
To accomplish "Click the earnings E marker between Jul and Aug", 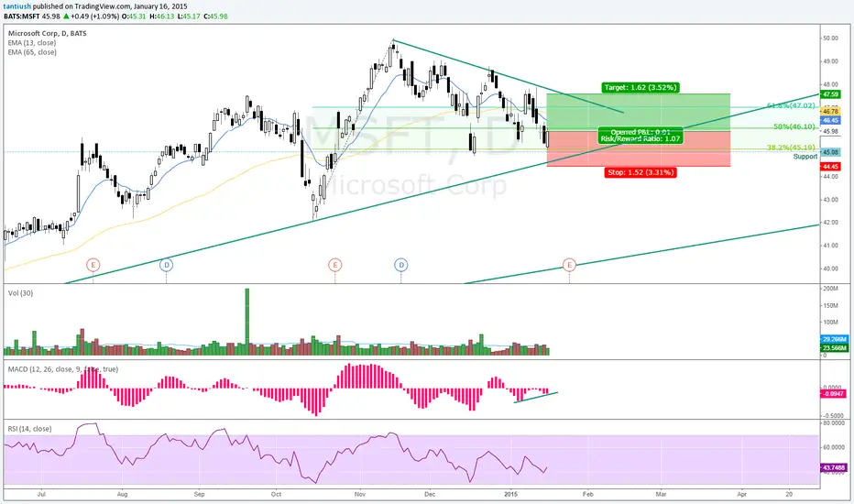I will [x=93, y=265].
